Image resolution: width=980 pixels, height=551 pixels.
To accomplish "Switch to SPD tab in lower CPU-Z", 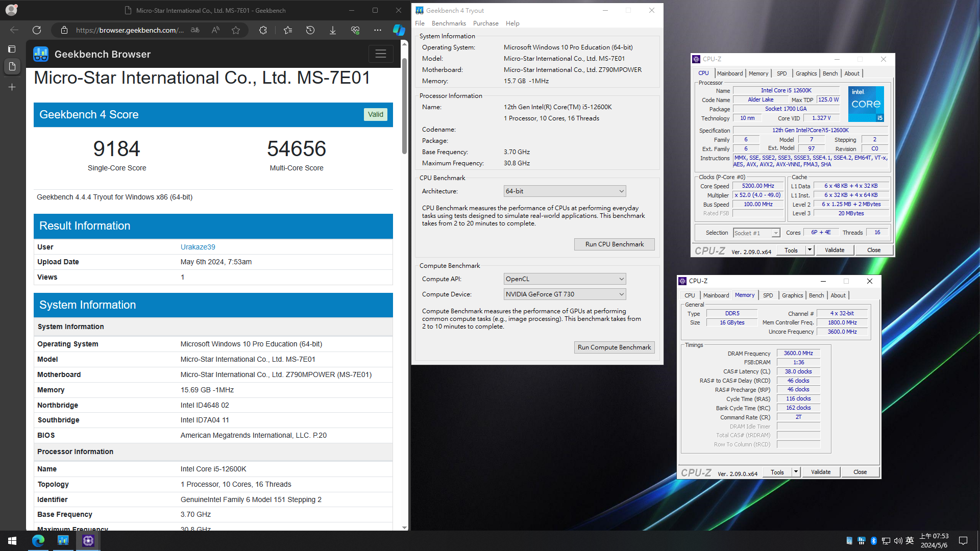I will tap(768, 295).
